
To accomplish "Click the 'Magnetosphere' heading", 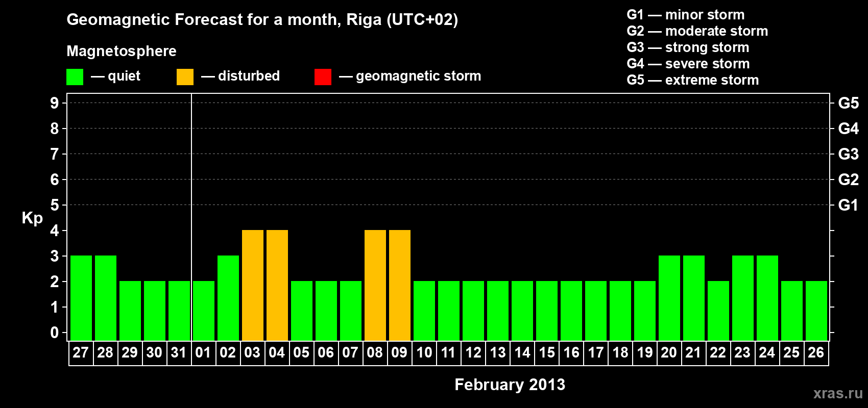I will coord(122,51).
